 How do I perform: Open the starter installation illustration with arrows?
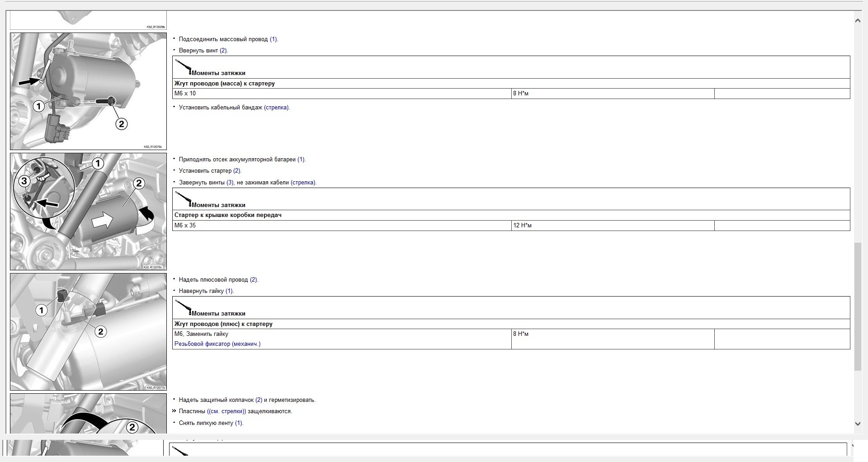pyautogui.click(x=88, y=212)
